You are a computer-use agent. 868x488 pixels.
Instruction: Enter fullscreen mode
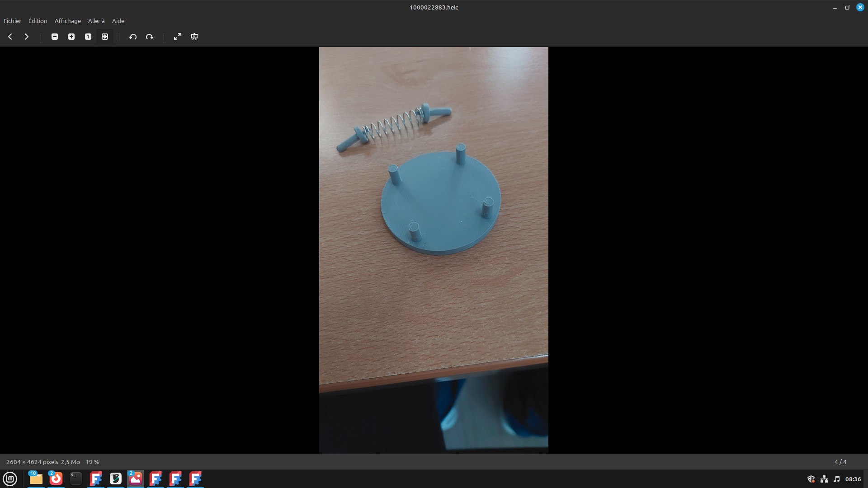pyautogui.click(x=178, y=37)
